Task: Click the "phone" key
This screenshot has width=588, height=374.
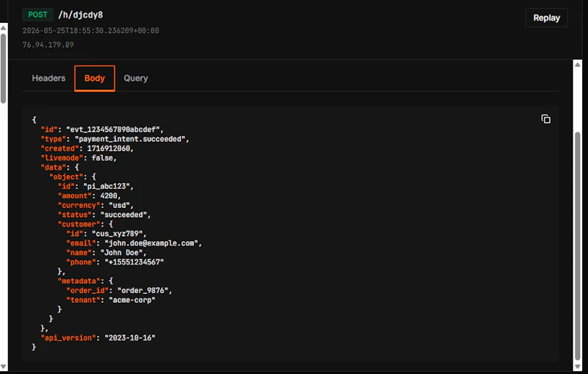Action: 81,262
